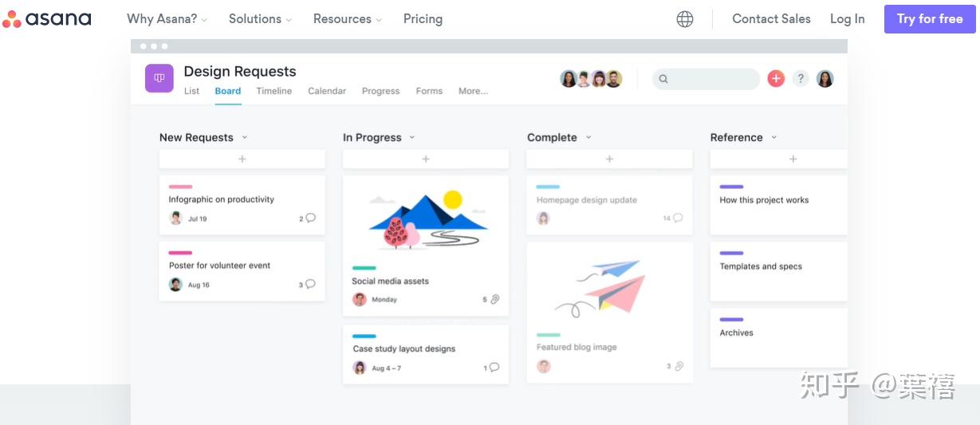Open the question mark help icon
This screenshot has height=425, width=980.
[801, 78]
